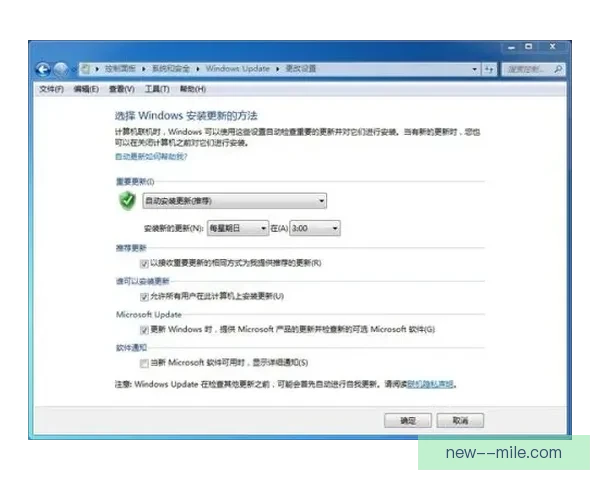Open the 文件(F) menu

(x=51, y=89)
